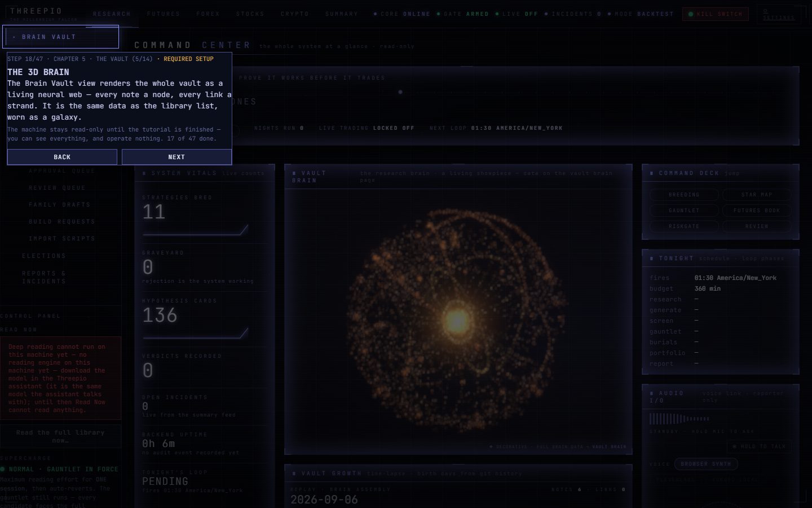Viewport: 812px width, 508px height.
Task: Click the Kill Switch button
Action: [x=716, y=14]
